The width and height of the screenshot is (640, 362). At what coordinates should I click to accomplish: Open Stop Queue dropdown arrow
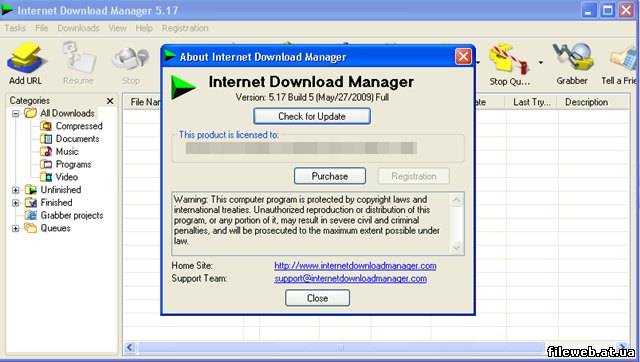point(540,62)
